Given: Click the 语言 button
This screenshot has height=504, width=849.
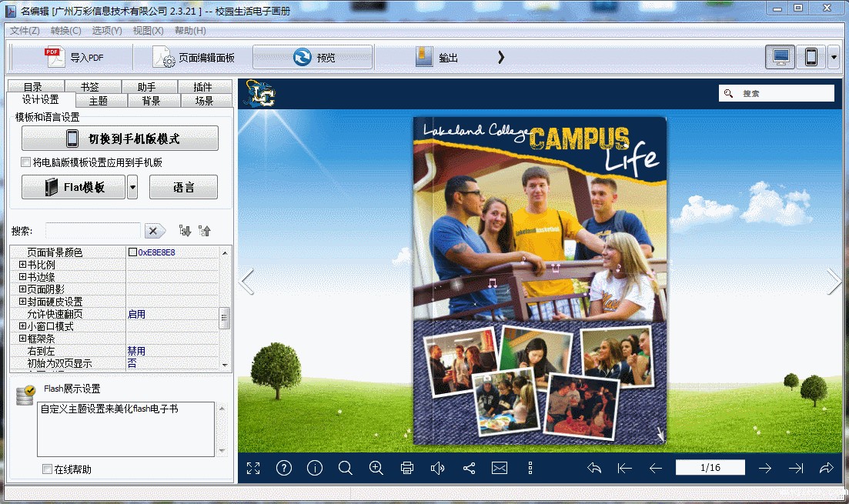Looking at the screenshot, I should (183, 187).
